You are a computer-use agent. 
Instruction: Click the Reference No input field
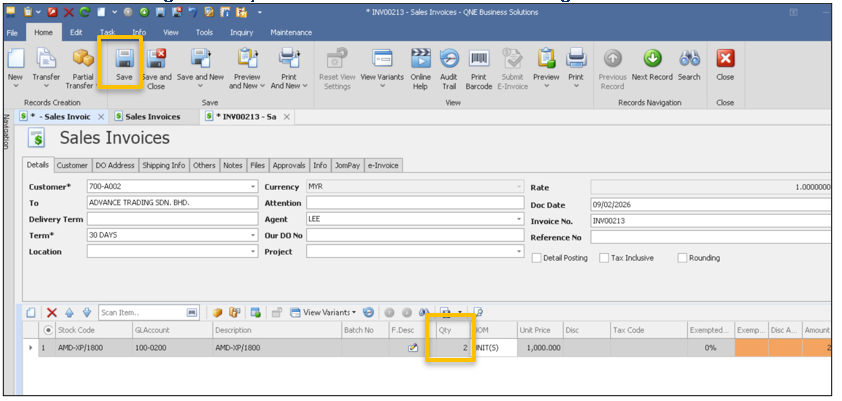pos(710,237)
